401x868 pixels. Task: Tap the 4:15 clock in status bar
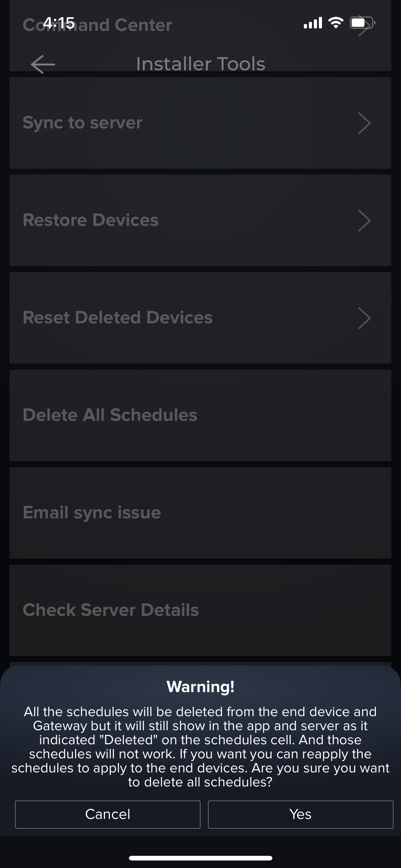coord(59,23)
